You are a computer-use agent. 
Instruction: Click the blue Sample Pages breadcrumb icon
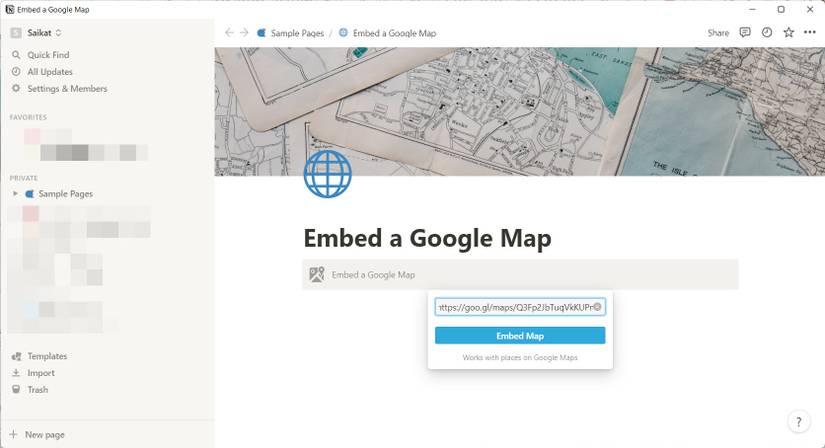[x=261, y=33]
